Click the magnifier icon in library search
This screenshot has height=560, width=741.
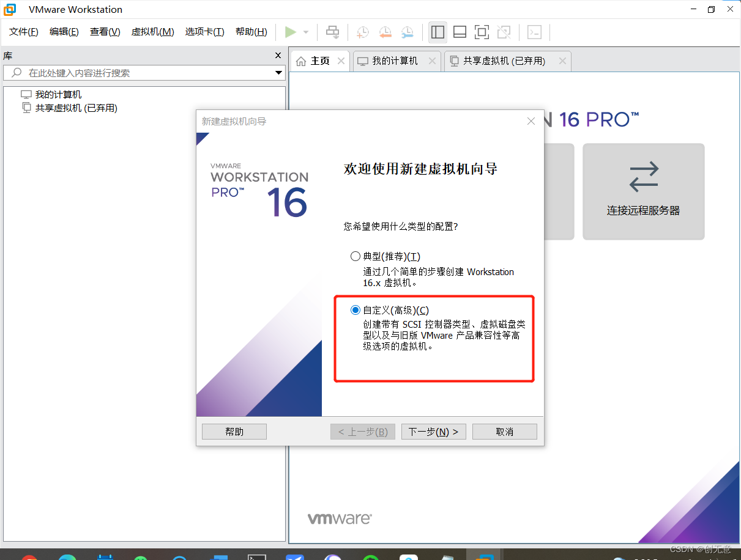[x=17, y=73]
